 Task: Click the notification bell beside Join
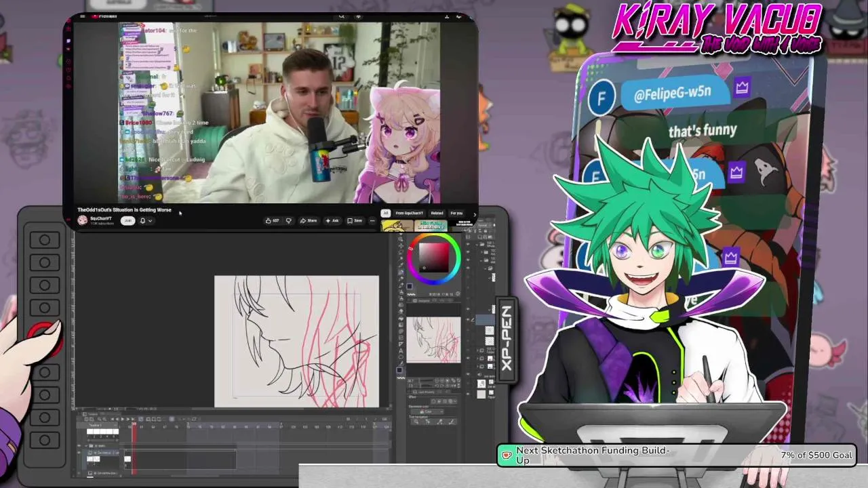pos(142,220)
